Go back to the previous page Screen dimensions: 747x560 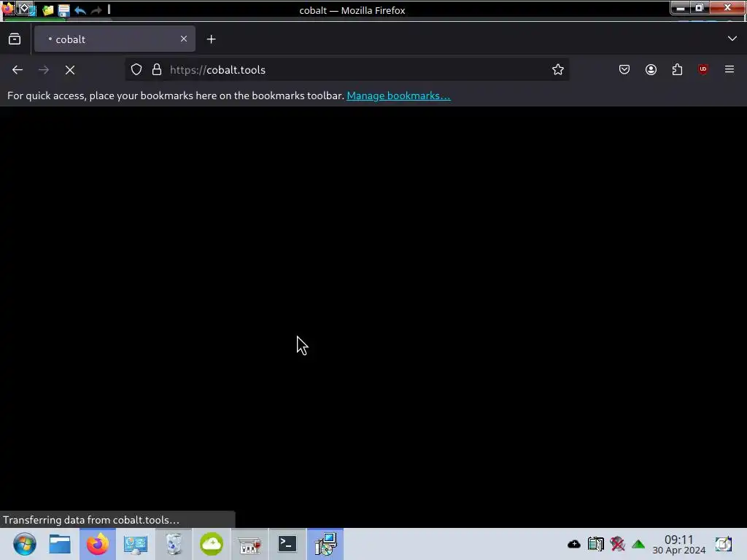tap(18, 70)
